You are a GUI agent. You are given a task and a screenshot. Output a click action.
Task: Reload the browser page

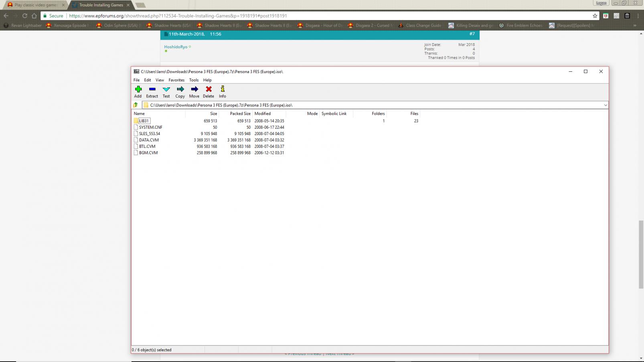coord(24,16)
